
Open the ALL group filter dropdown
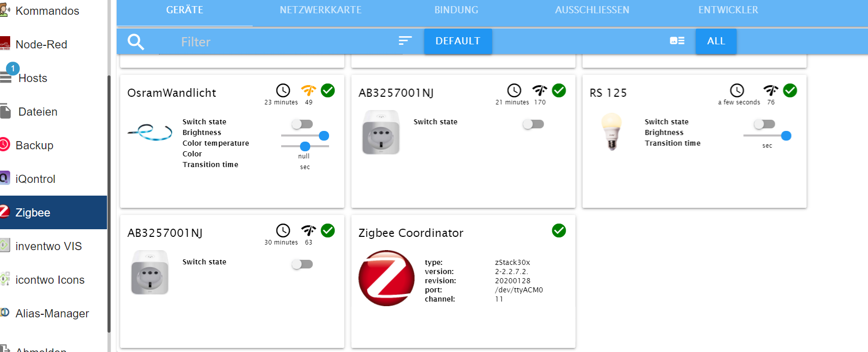716,41
